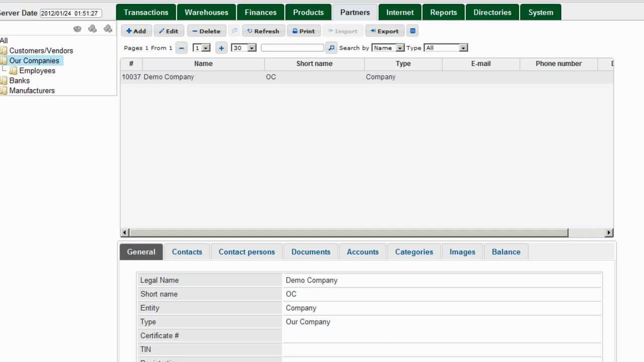Switch to the Contacts tab
The image size is (644, 362).
click(x=187, y=251)
